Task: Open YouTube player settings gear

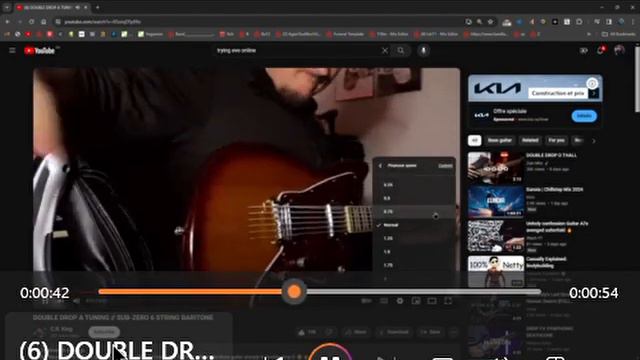Action: pyautogui.click(x=400, y=301)
